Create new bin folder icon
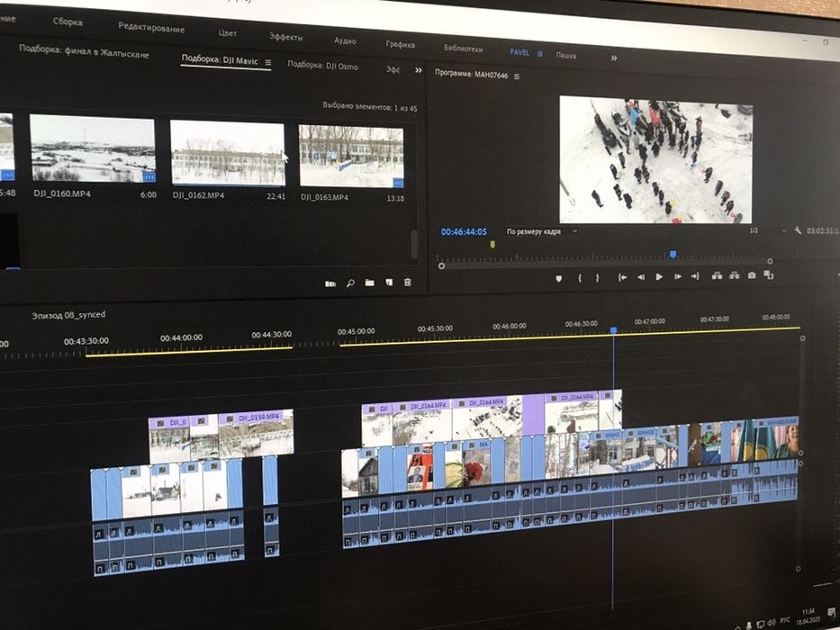This screenshot has height=630, width=840. coord(370,283)
